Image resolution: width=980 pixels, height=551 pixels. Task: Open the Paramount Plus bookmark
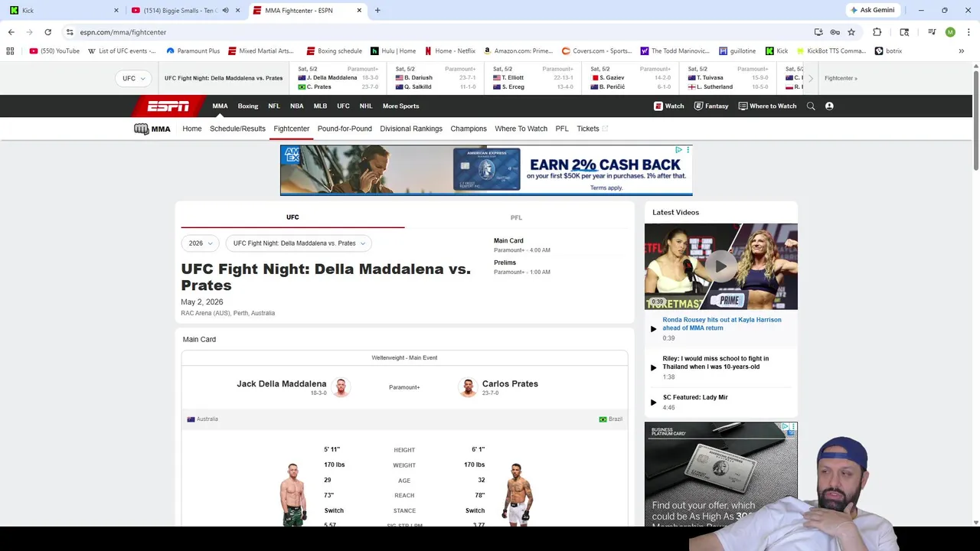pyautogui.click(x=193, y=51)
